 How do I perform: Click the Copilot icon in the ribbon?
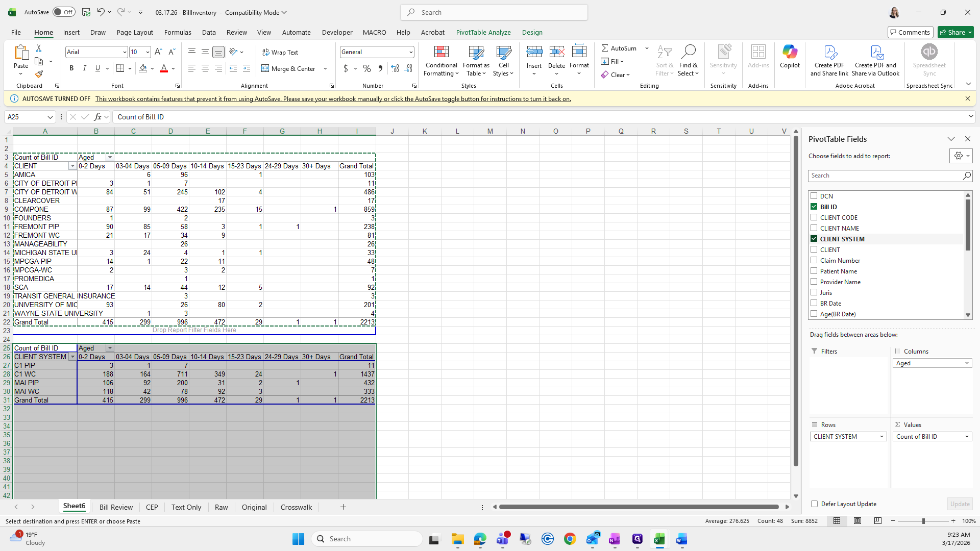tap(790, 52)
